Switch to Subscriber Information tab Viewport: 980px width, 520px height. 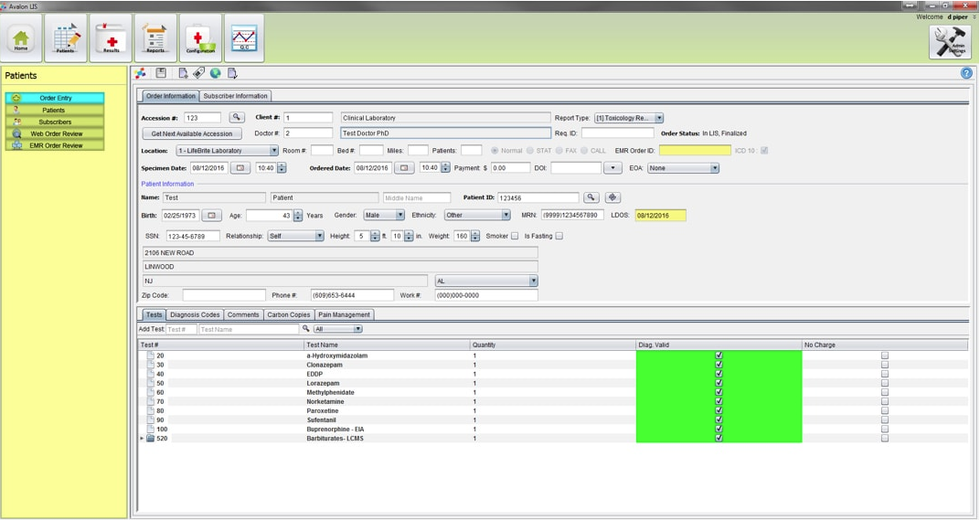[x=235, y=96]
